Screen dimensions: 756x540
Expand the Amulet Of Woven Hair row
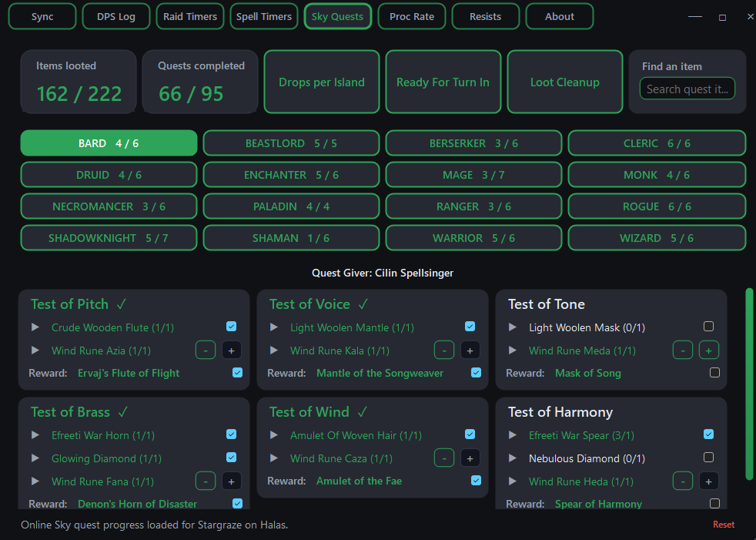coord(274,434)
